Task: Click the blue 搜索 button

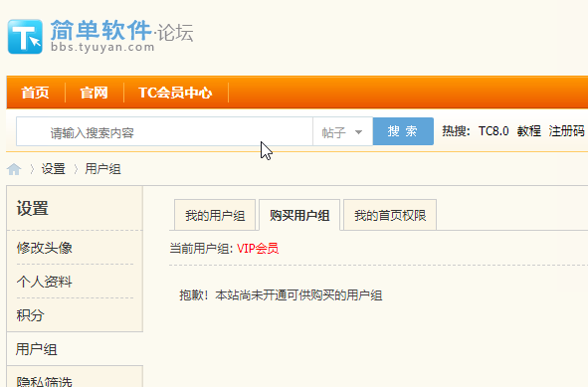Action: 403,131
